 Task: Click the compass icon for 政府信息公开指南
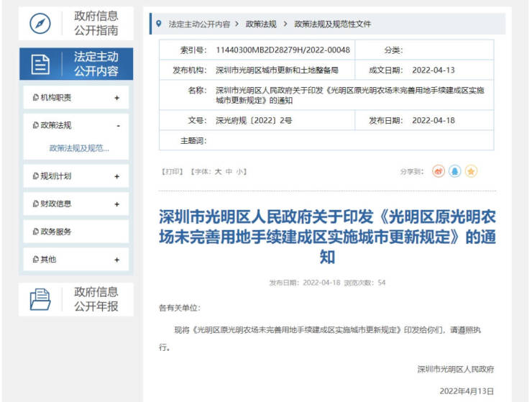(40, 24)
